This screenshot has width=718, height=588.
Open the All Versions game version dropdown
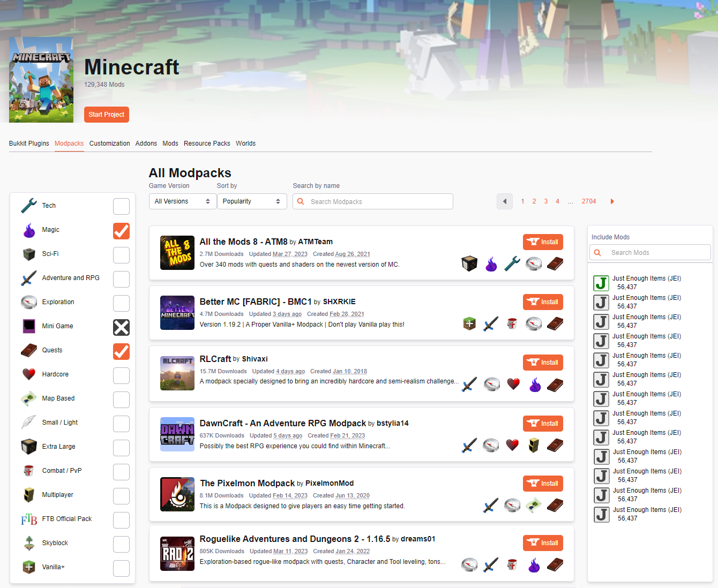182,201
